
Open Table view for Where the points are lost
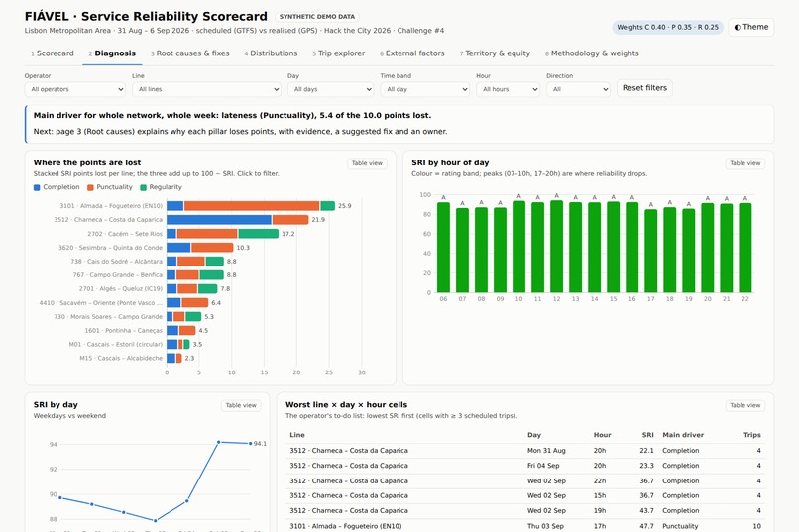click(367, 163)
